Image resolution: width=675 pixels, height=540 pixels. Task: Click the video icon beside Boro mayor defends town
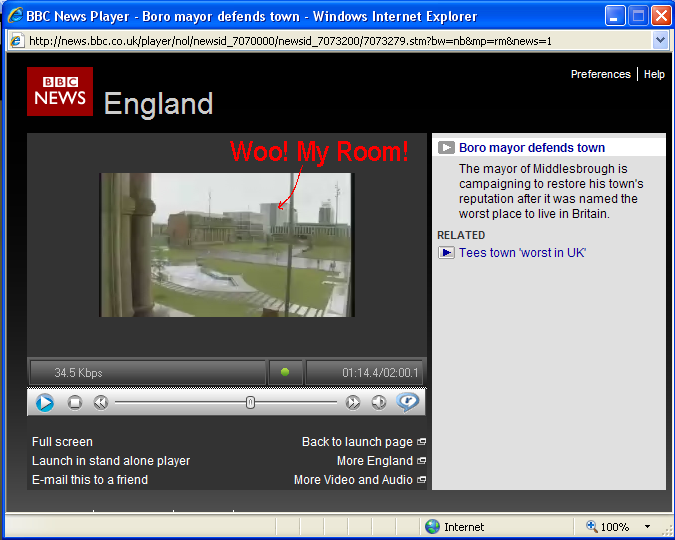tap(446, 148)
